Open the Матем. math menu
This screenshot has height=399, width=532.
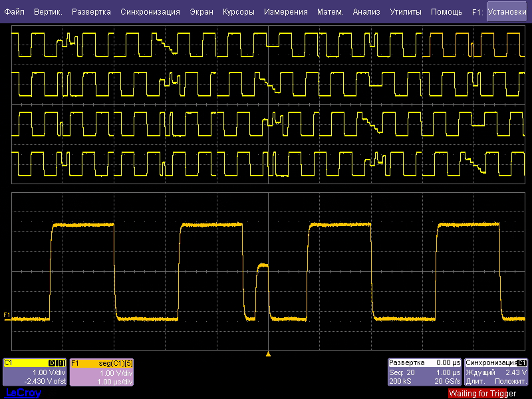click(330, 12)
